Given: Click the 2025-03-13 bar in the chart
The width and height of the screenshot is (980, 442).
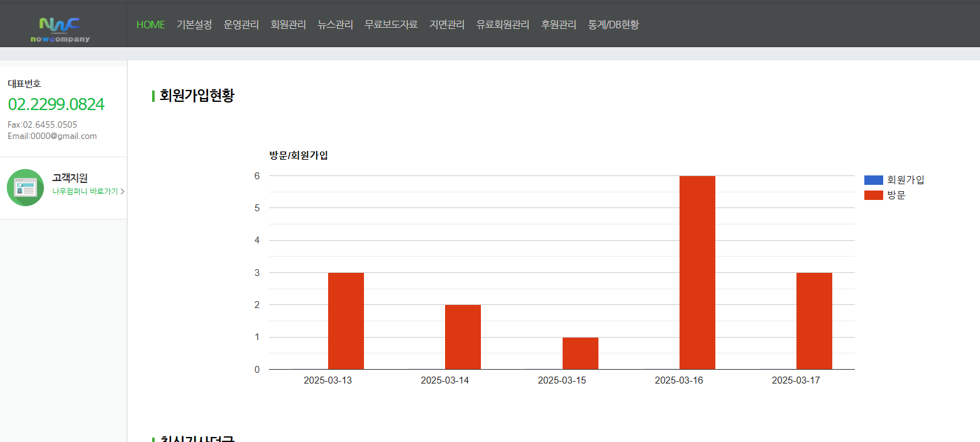Looking at the screenshot, I should pyautogui.click(x=346, y=321).
